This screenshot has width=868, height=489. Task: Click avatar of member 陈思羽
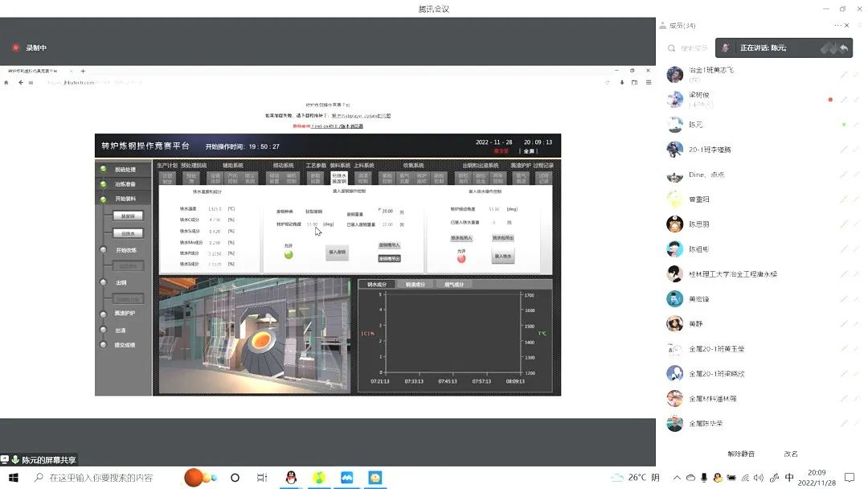[675, 224]
